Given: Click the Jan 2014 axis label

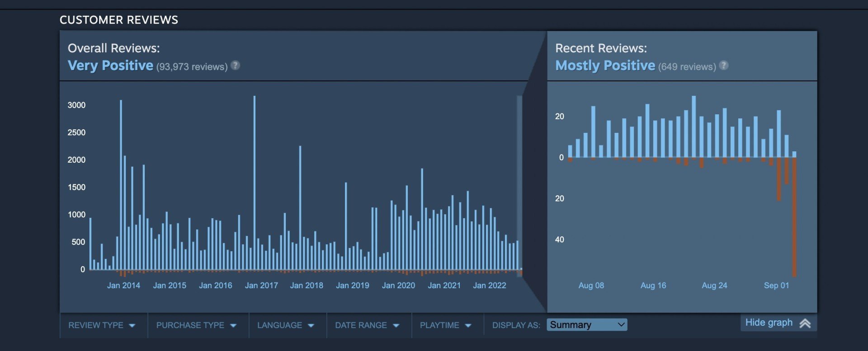Looking at the screenshot, I should point(123,285).
